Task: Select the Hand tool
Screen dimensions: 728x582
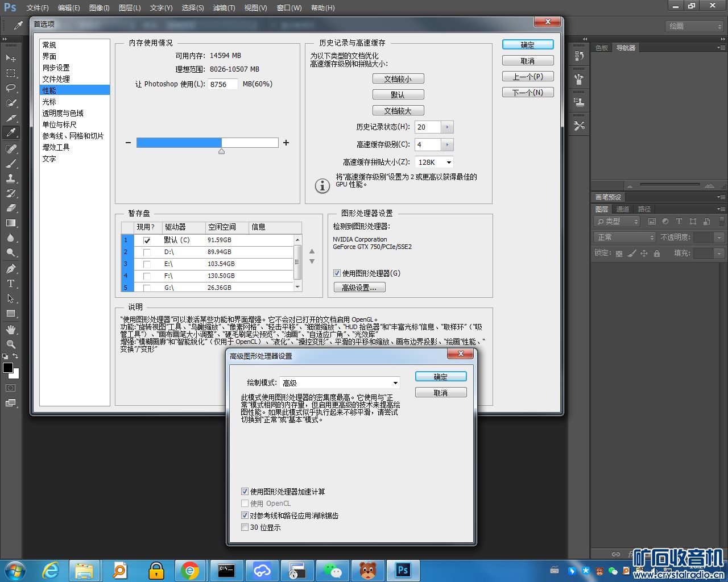Action: click(11, 330)
